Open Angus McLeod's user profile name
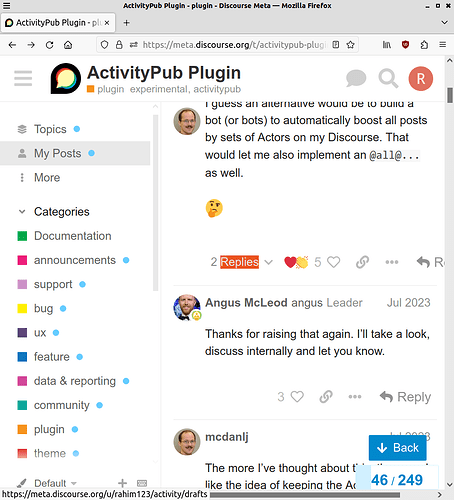The width and height of the screenshot is (454, 500). pos(246,303)
